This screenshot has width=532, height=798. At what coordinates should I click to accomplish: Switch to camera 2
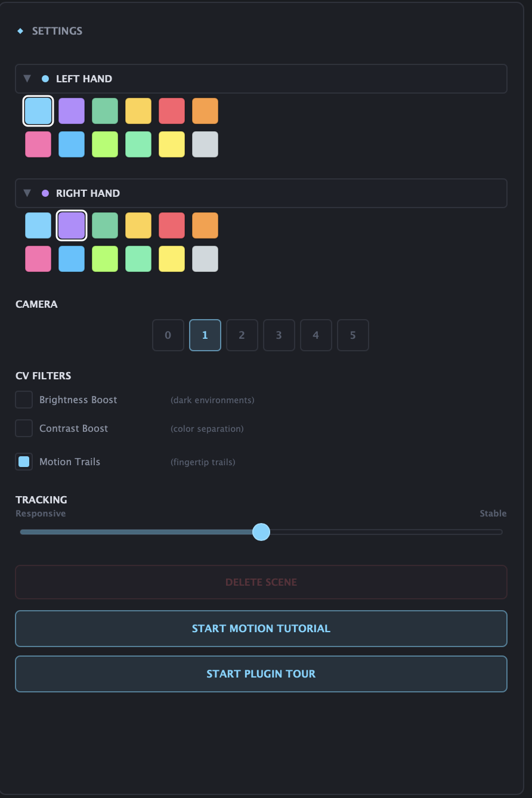pos(242,335)
